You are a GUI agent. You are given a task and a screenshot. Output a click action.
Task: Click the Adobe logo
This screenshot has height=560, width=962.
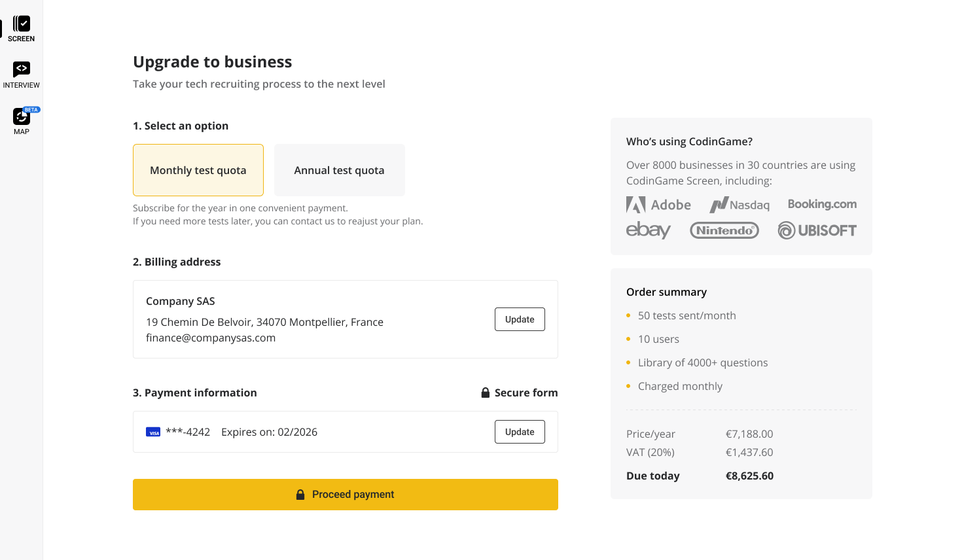click(x=658, y=205)
